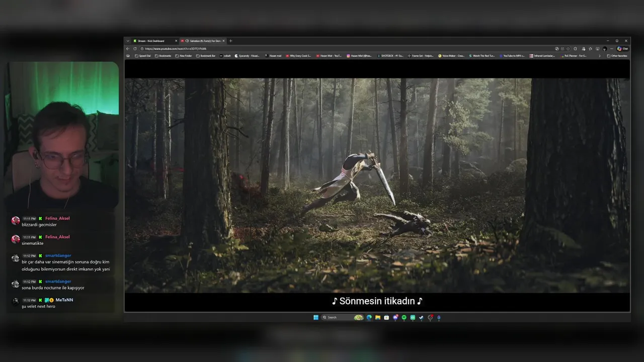
Task: Open the Voice Maker bookmark
Action: [451, 56]
